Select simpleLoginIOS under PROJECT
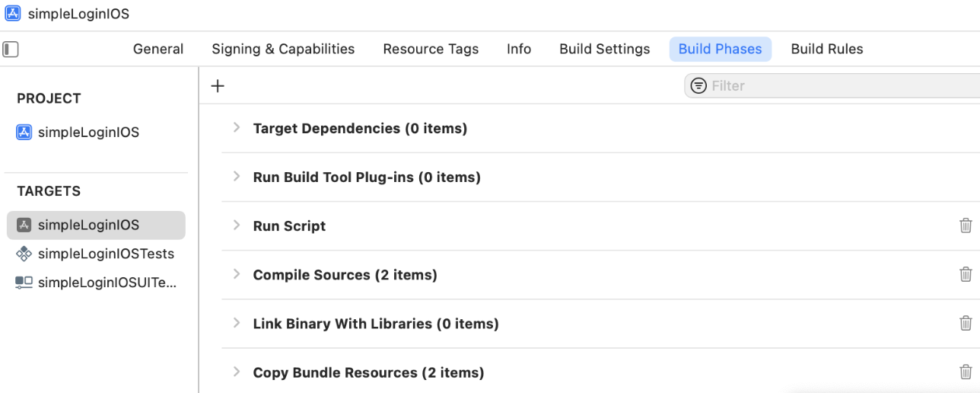Screen dimensions: 980x393 click(x=88, y=133)
